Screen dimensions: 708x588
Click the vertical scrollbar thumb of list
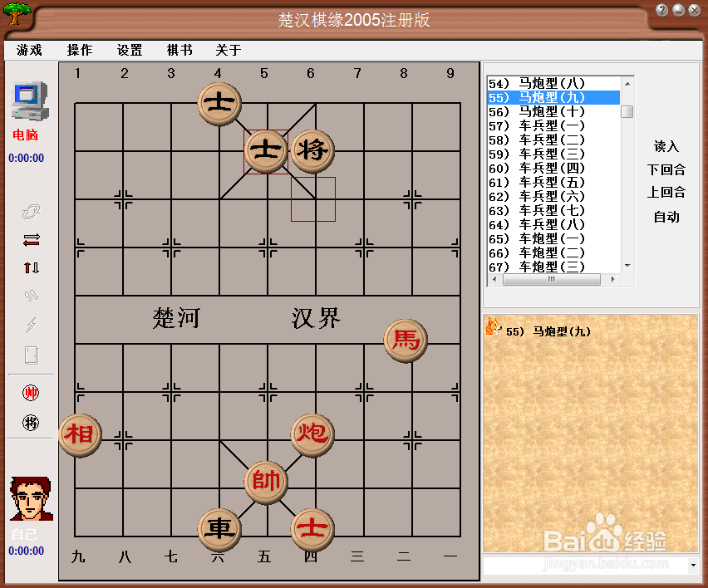[x=627, y=111]
